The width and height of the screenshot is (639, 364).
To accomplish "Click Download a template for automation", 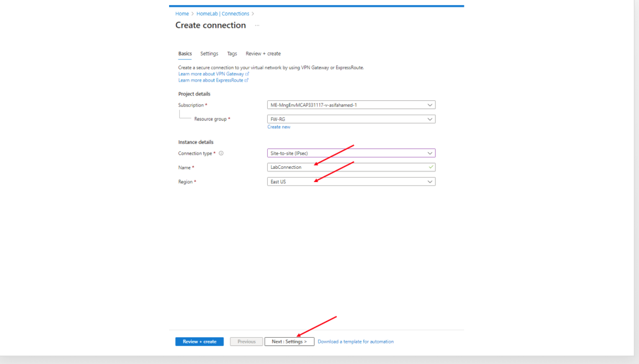I will [356, 342].
